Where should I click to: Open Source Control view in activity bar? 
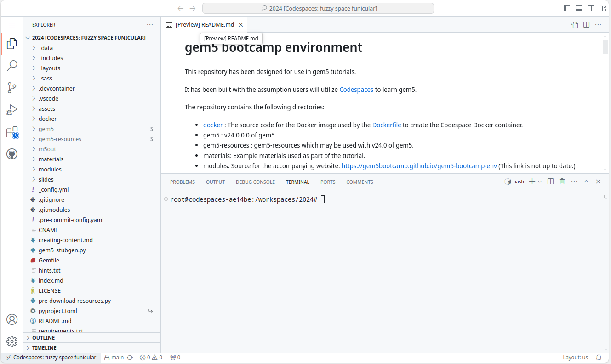12,87
